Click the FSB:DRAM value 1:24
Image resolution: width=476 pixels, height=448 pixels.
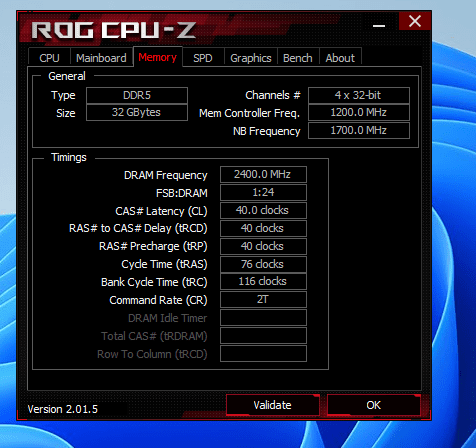[263, 192]
